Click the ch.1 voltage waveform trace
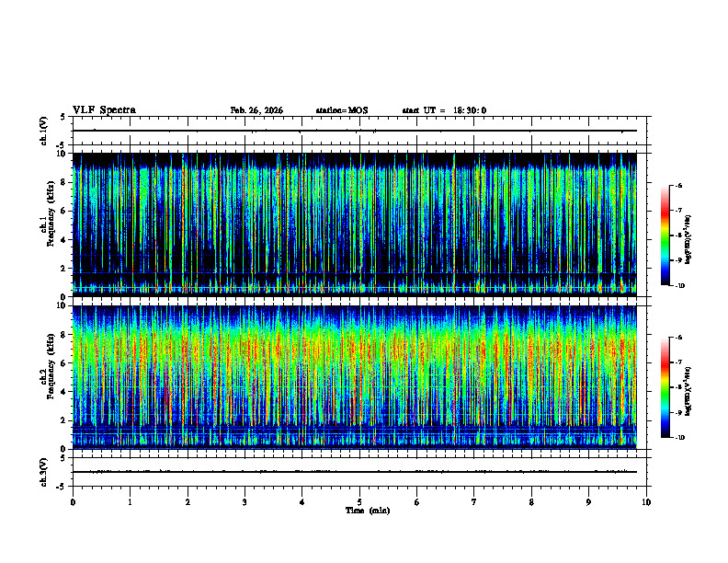This screenshot has height=563, width=728. [355, 131]
